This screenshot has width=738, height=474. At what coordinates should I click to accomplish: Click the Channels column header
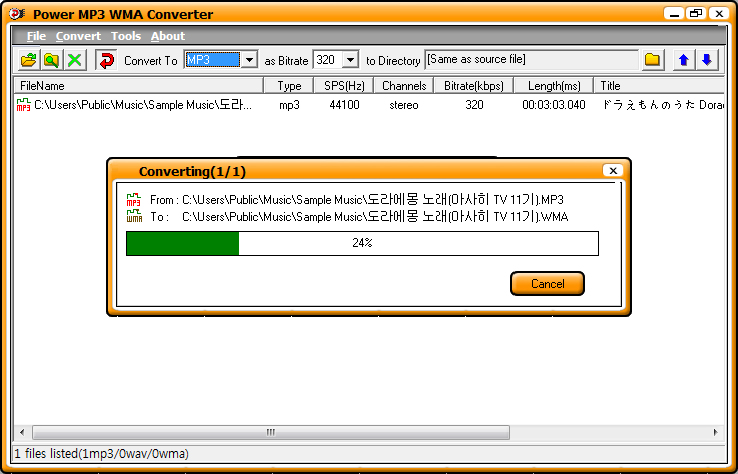[x=404, y=86]
